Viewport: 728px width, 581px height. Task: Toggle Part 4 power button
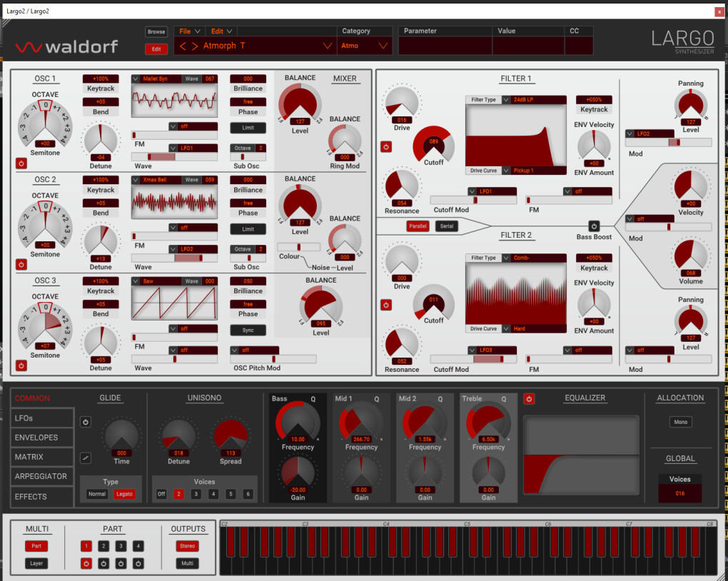[138, 563]
